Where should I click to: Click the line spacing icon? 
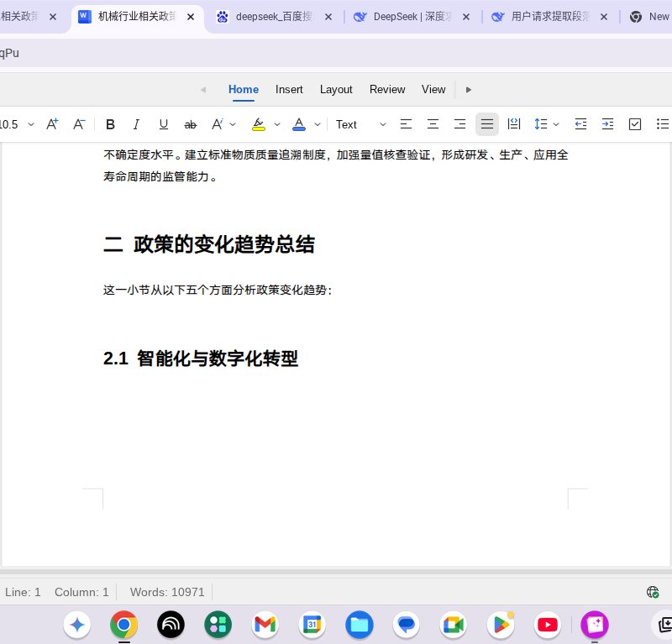540,125
